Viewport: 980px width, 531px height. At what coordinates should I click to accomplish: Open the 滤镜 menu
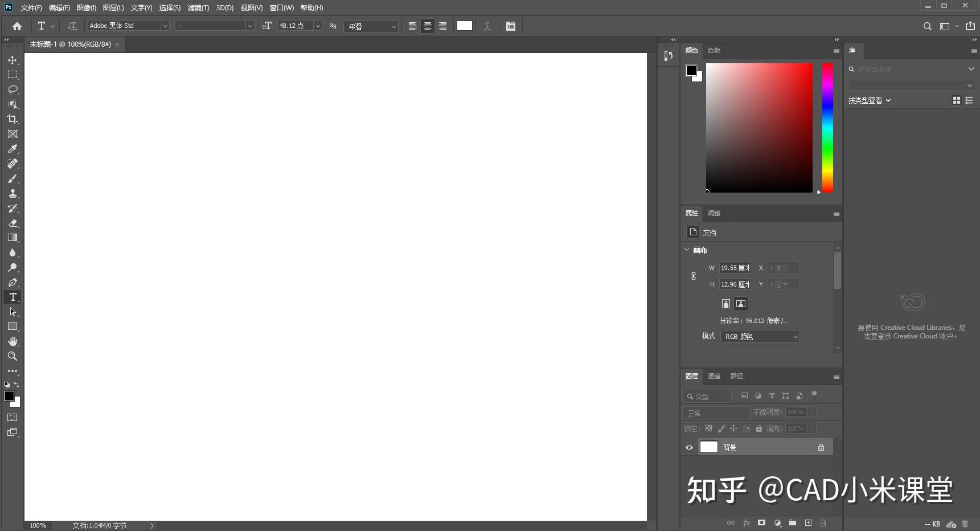198,7
